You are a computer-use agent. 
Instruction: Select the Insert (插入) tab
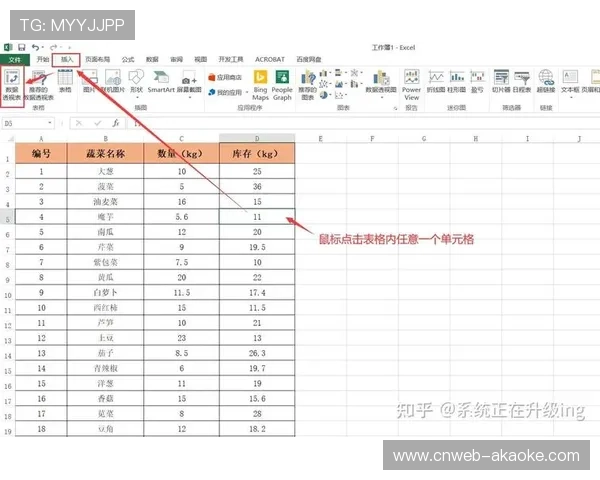pyautogui.click(x=67, y=59)
